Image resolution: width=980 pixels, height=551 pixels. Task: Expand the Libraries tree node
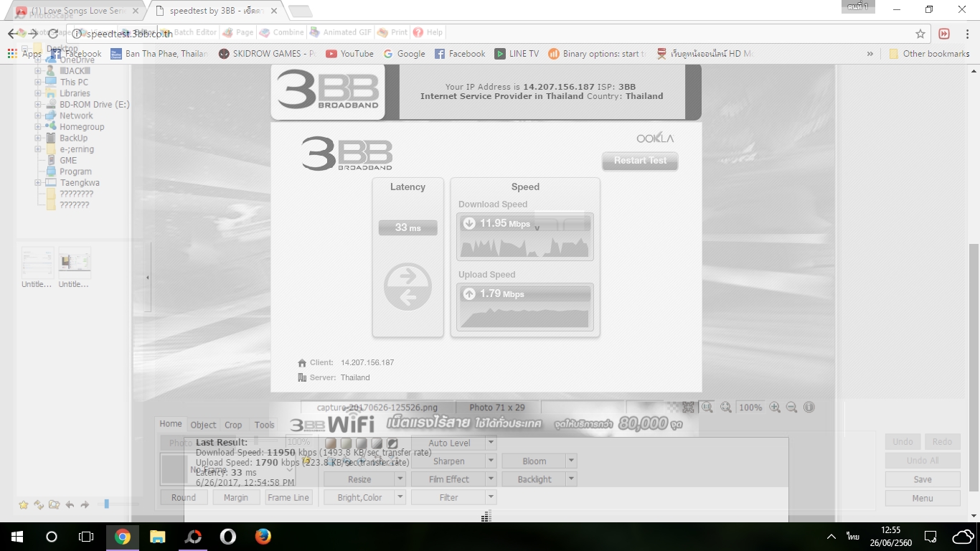[x=38, y=93]
